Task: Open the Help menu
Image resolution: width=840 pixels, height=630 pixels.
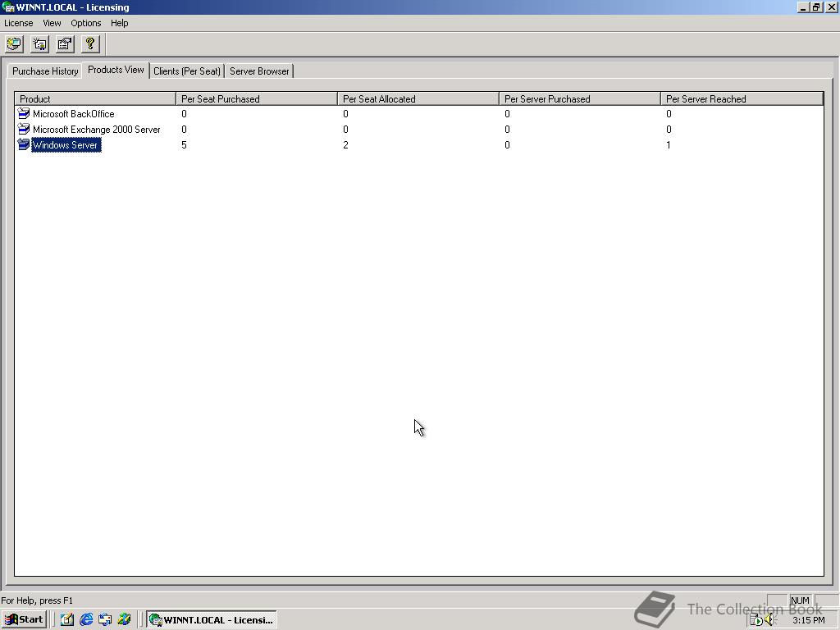Action: click(x=120, y=23)
